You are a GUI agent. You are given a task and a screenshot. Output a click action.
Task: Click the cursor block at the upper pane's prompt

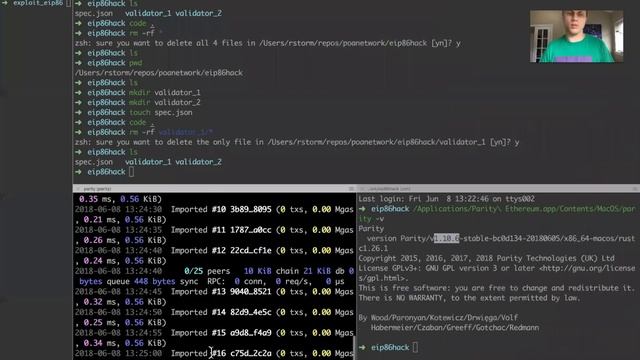click(131, 172)
